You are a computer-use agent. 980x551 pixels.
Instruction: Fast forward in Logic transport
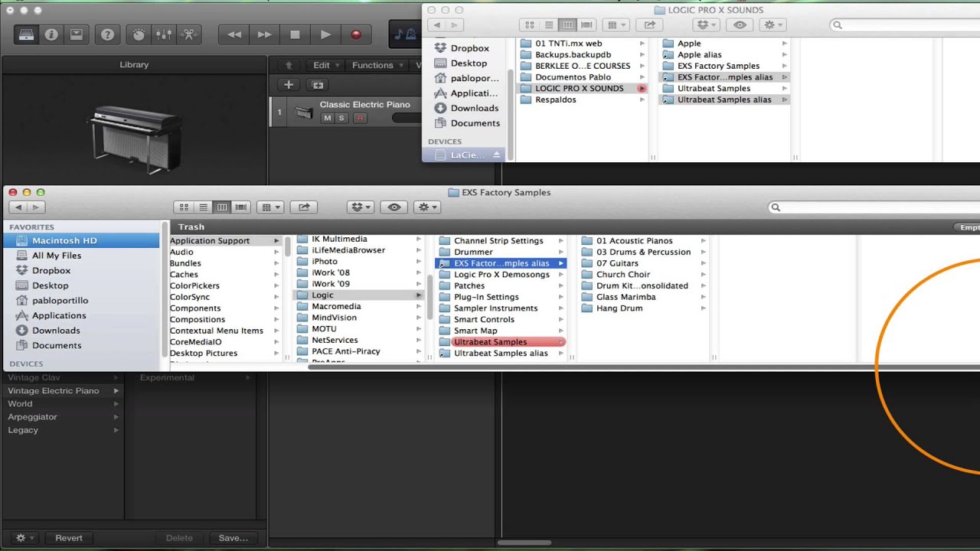(x=264, y=34)
